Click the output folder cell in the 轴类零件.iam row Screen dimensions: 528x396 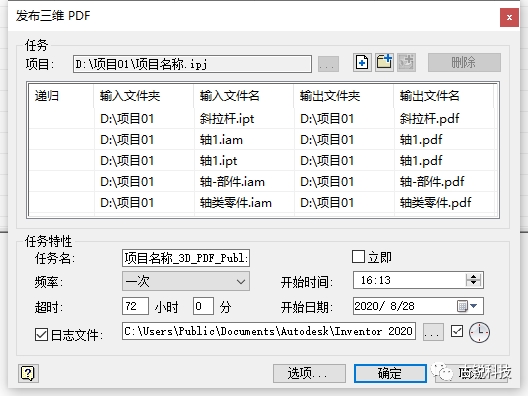[344, 203]
